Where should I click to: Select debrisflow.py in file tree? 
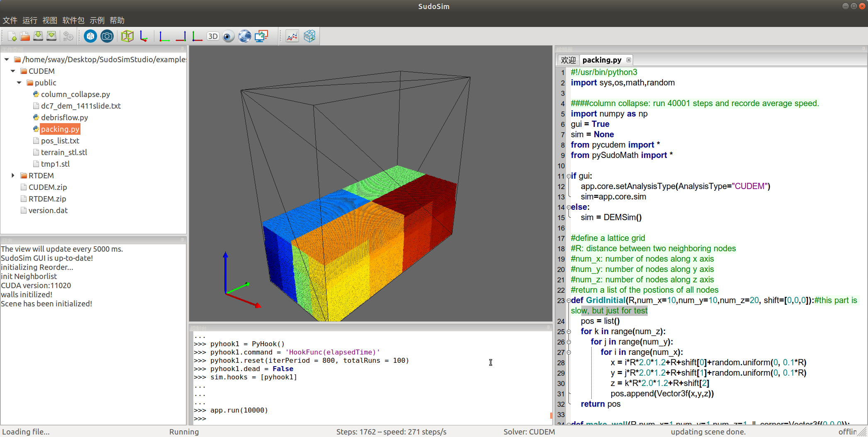pos(64,118)
